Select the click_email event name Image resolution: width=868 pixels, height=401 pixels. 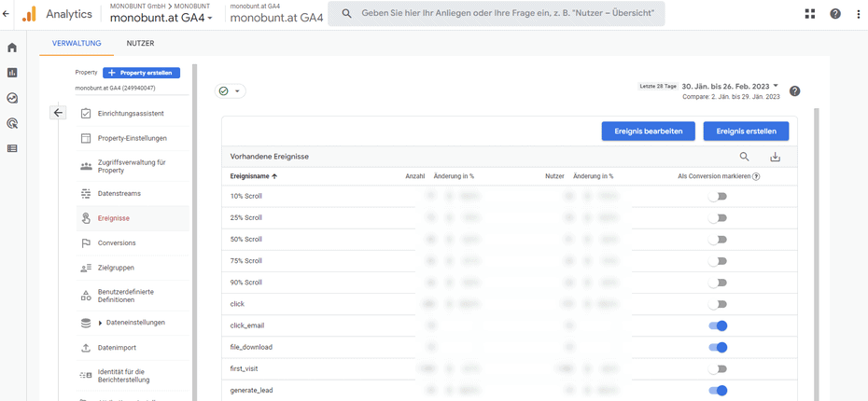245,325
